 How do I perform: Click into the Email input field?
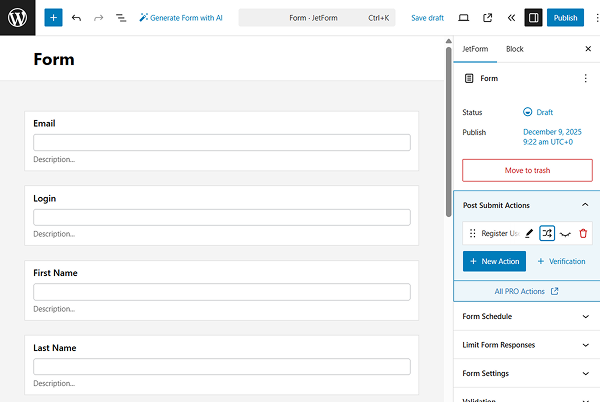pyautogui.click(x=221, y=142)
